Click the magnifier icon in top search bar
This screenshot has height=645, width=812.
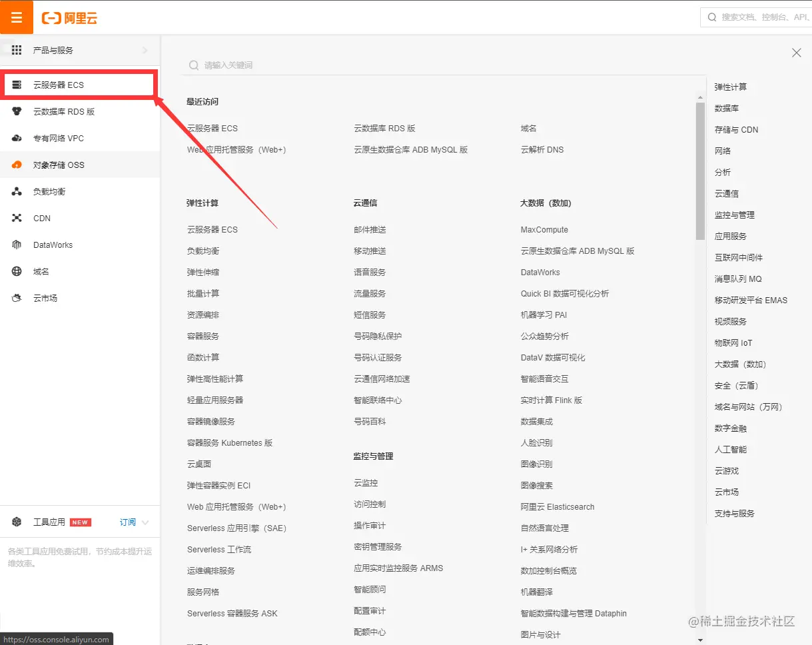click(x=712, y=17)
